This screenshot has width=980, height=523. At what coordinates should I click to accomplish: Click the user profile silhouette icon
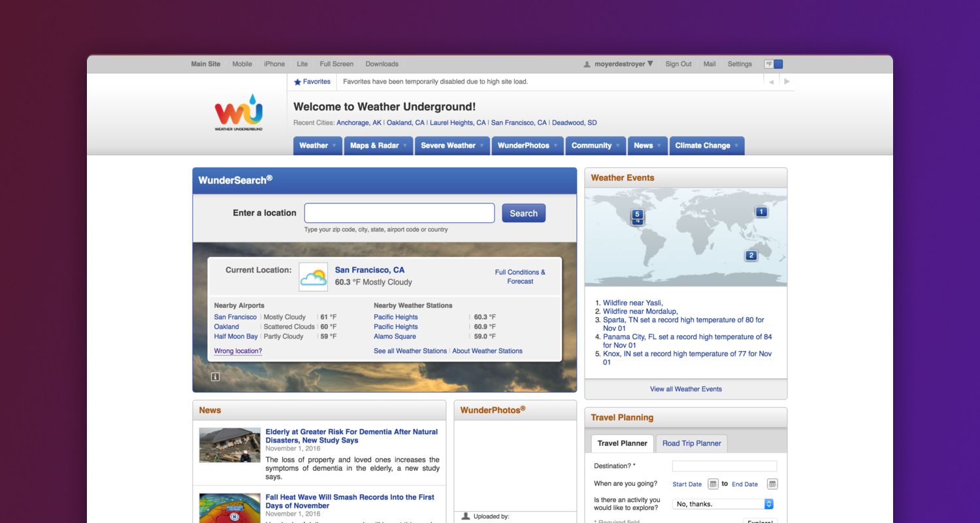click(x=587, y=64)
